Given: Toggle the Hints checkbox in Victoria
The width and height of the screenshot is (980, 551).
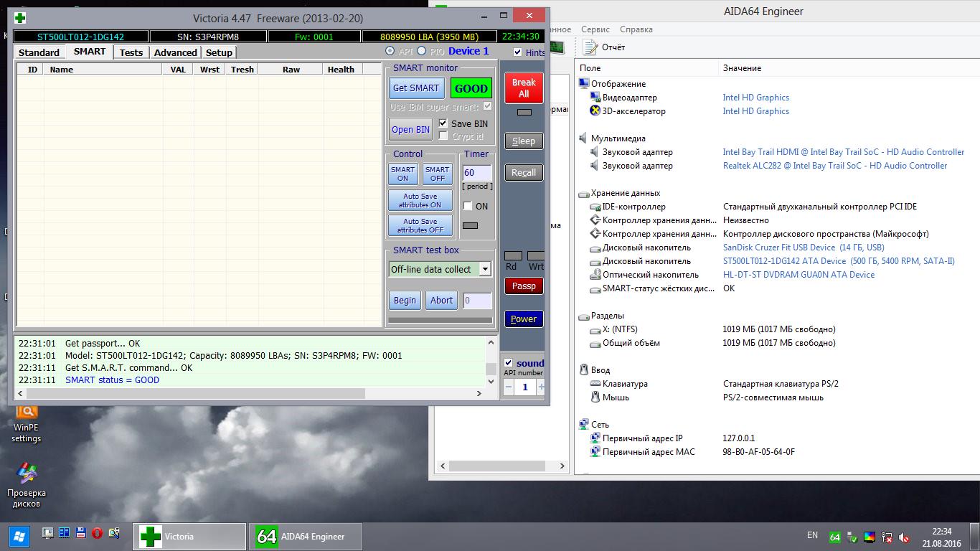Looking at the screenshot, I should pyautogui.click(x=518, y=52).
